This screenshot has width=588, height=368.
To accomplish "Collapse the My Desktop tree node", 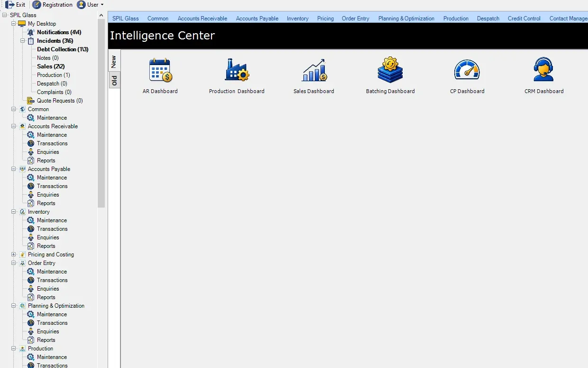I will [14, 24].
